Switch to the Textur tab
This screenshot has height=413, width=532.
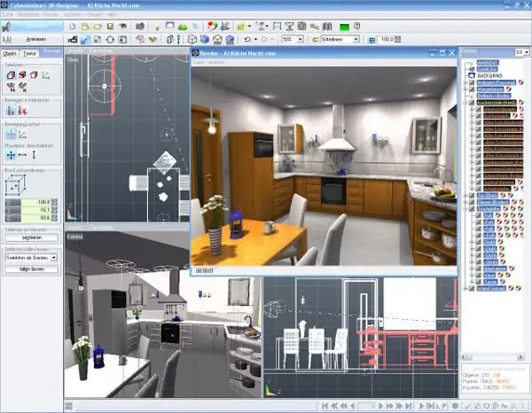pos(29,53)
